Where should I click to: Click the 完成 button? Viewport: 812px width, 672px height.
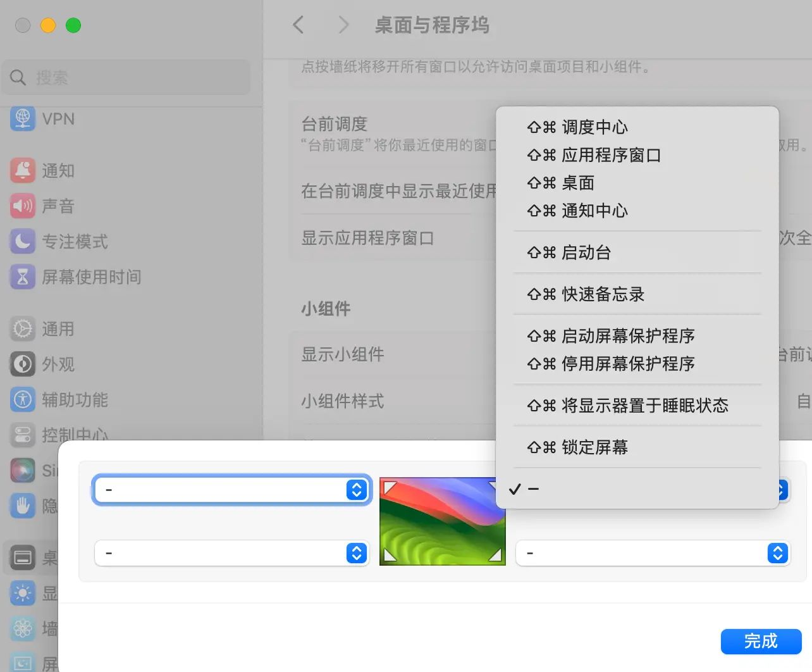(761, 642)
